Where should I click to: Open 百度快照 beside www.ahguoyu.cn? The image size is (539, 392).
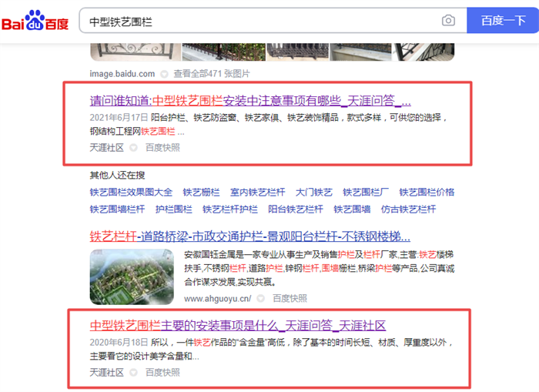pos(290,299)
